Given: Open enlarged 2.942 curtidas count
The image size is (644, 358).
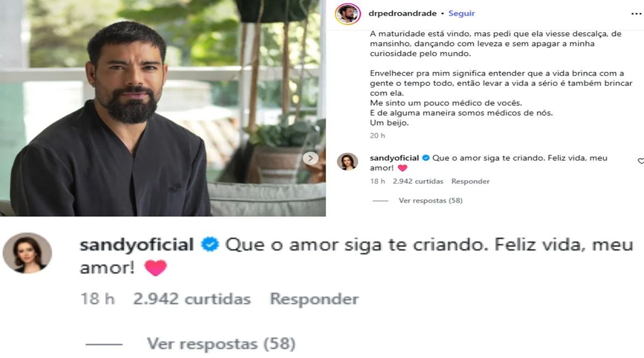Looking at the screenshot, I should click(192, 299).
